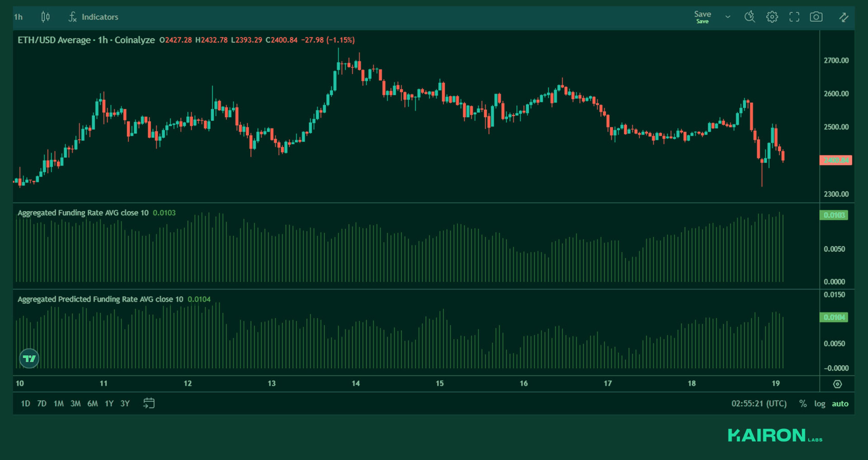Take a chart snapshot with camera icon
The height and width of the screenshot is (460, 868).
[816, 17]
